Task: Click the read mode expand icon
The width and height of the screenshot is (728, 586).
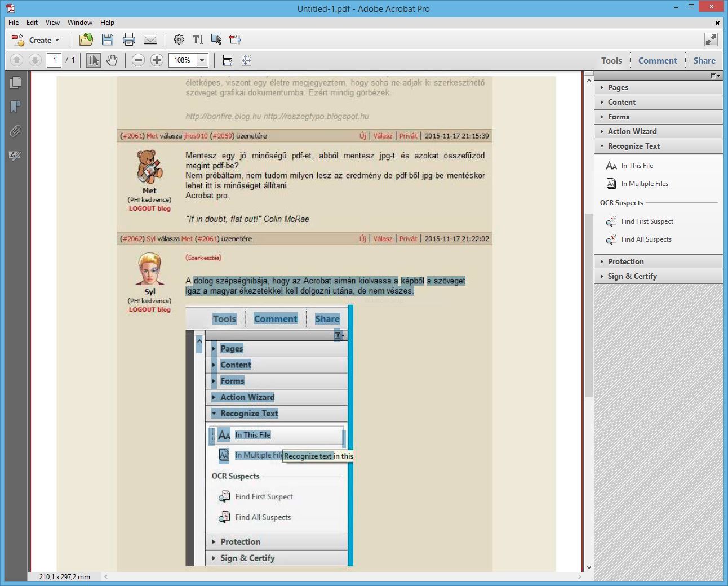Action: [711, 39]
